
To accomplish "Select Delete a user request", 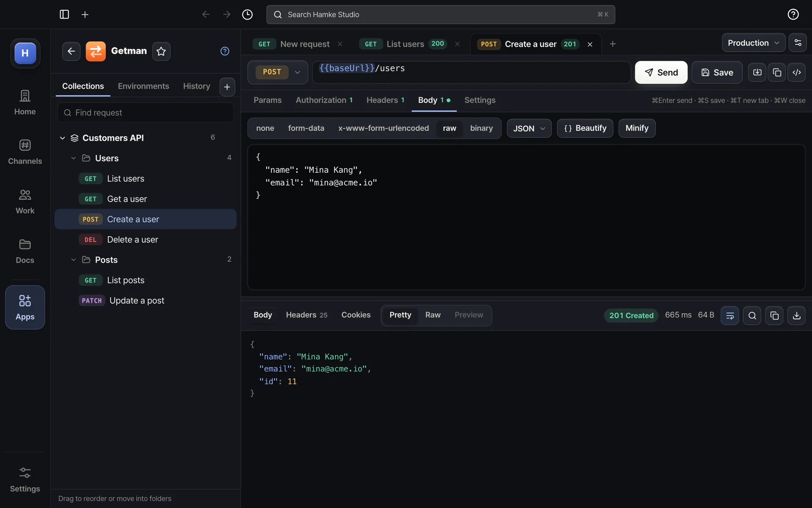I will pyautogui.click(x=145, y=240).
